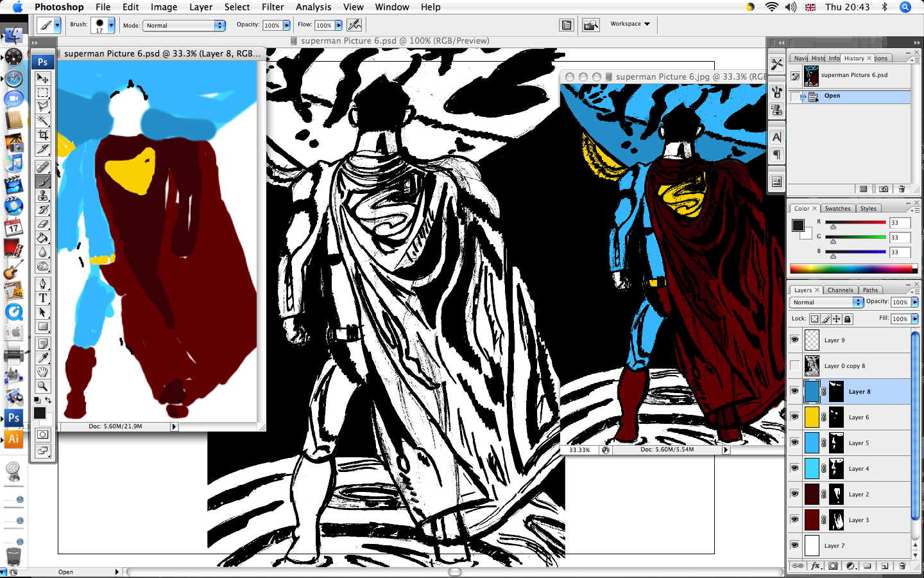This screenshot has height=578, width=924.
Task: Open the layer blend mode dropdown
Action: pos(826,302)
